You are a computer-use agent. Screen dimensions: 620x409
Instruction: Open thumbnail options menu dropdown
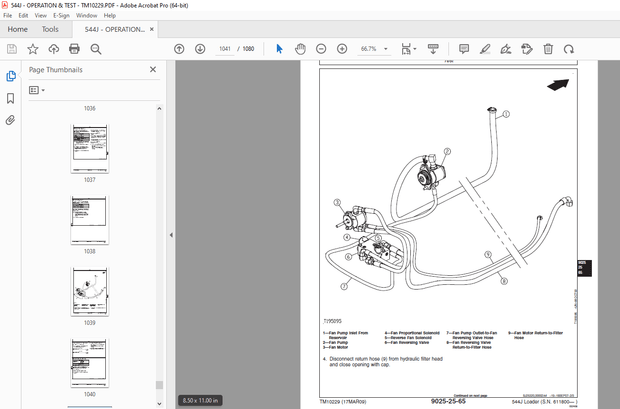tap(37, 90)
